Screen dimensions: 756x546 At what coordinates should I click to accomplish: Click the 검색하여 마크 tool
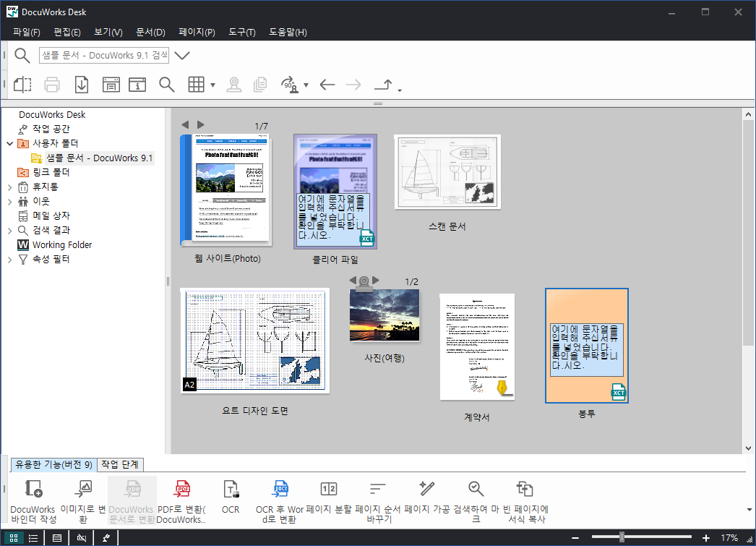pos(476,500)
